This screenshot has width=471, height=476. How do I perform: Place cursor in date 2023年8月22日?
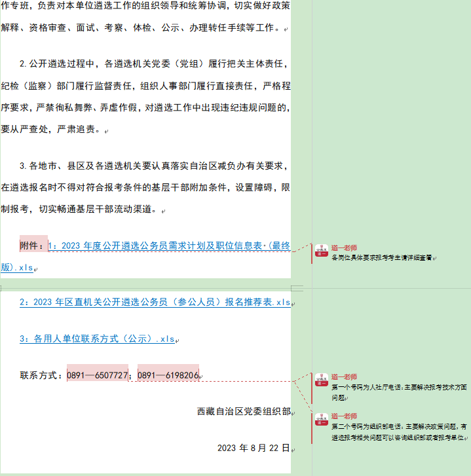tap(253, 448)
